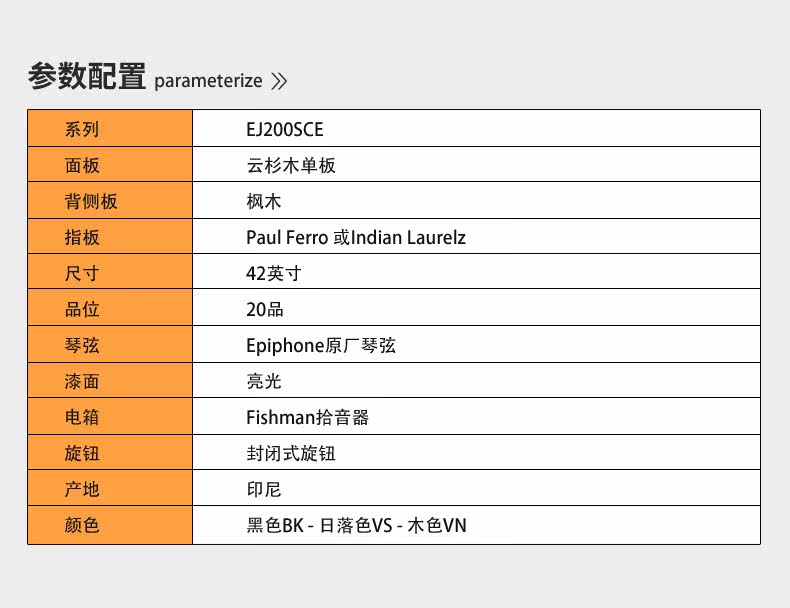This screenshot has height=608, width=790.
Task: Select the 面板 label cell
Action: coord(110,165)
